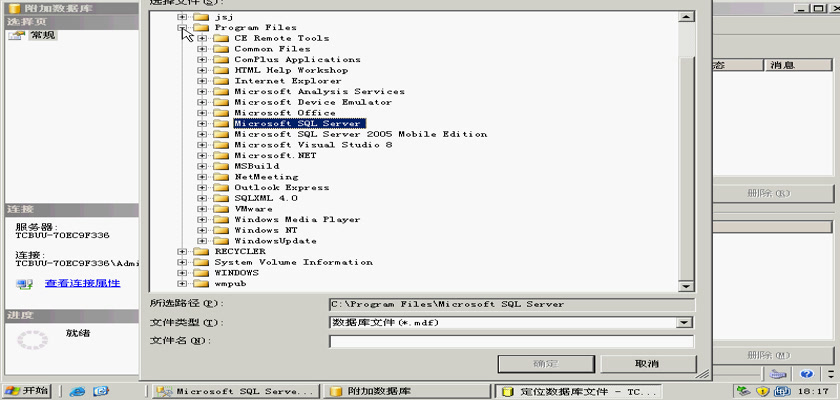Expand the CE Remote Tools folder

202,38
